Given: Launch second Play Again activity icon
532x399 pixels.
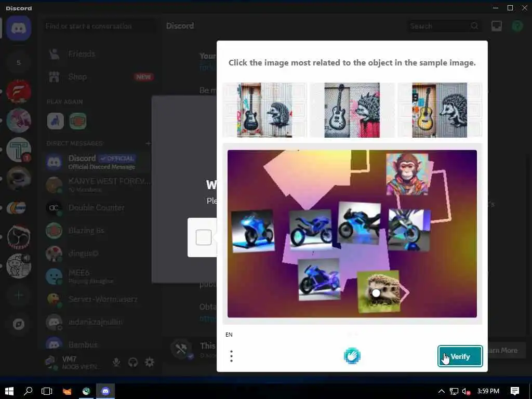Looking at the screenshot, I should coord(78,121).
